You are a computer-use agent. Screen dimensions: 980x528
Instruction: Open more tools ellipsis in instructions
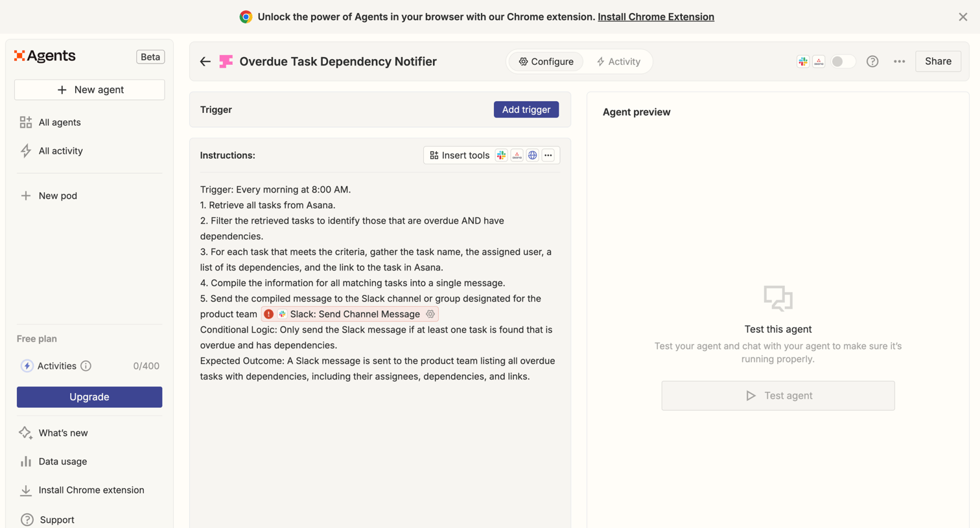[548, 155]
